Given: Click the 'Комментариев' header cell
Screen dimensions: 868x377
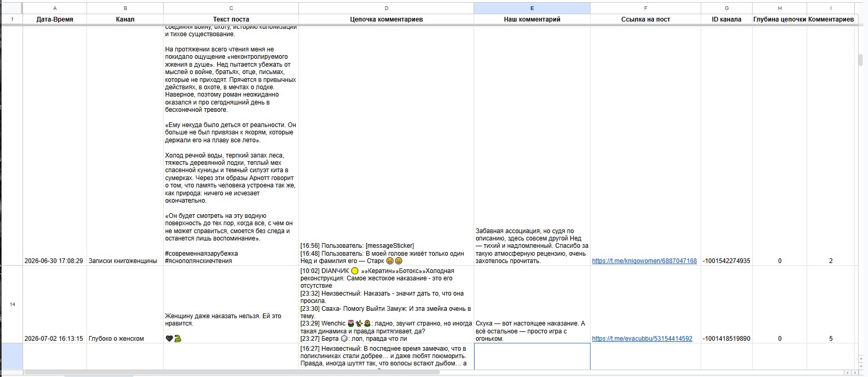Looking at the screenshot, I should [x=831, y=19].
